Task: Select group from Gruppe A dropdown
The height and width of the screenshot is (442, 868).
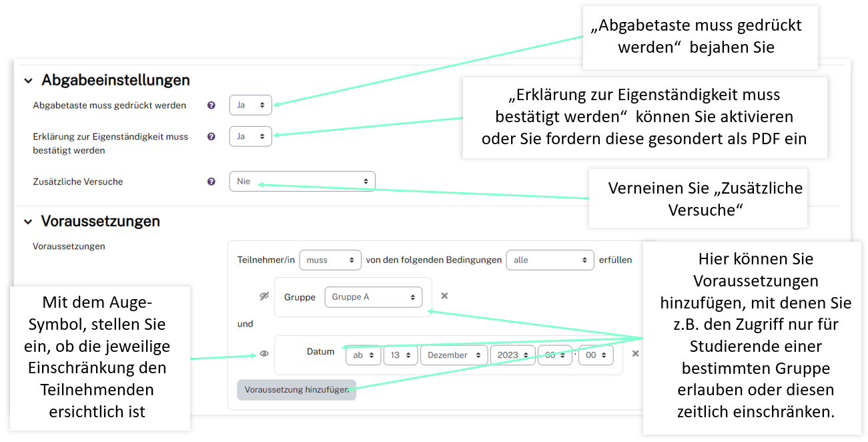Action: point(373,297)
